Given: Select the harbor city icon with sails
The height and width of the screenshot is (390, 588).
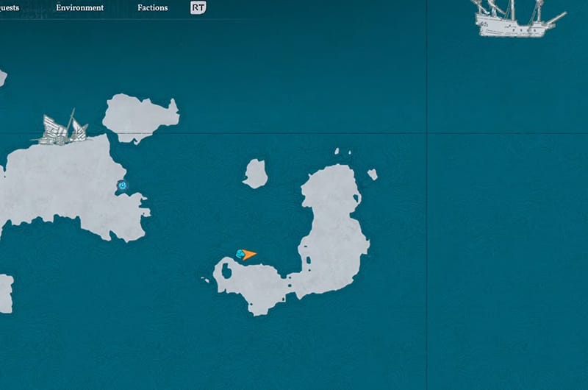Looking at the screenshot, I should (60, 130).
